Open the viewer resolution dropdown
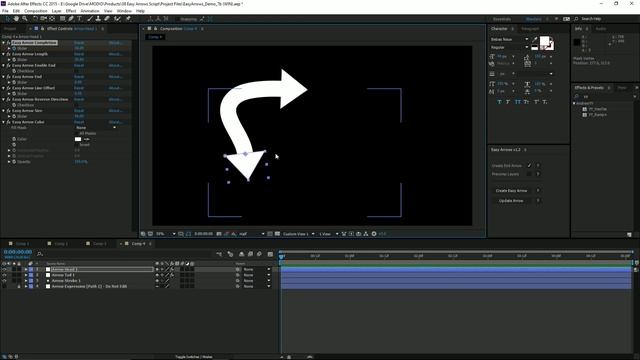Screen dimensions: 640x360 click(x=251, y=234)
